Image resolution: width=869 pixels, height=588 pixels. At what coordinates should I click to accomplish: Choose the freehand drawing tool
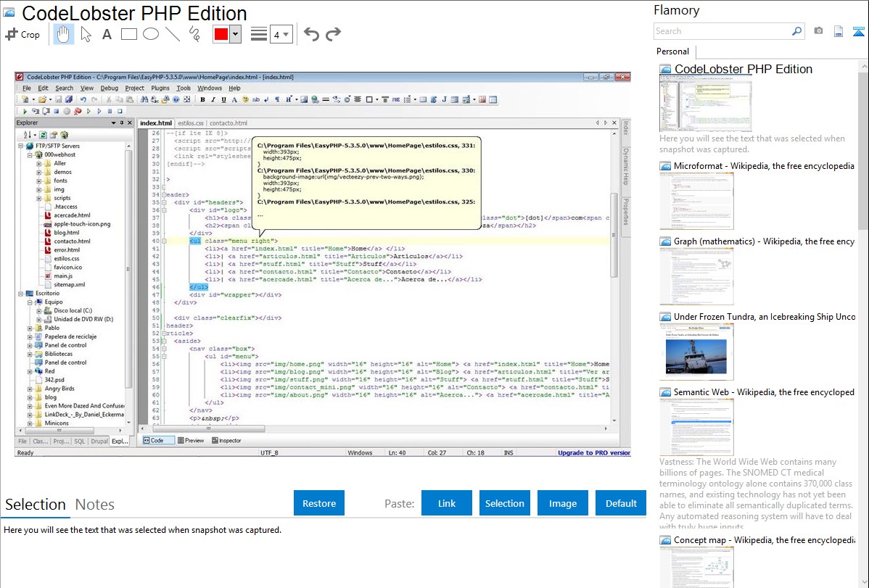(194, 34)
